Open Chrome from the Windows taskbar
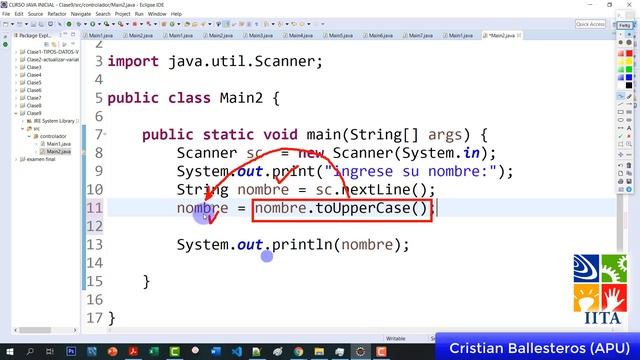This screenshot has width=640, height=360. click(x=298, y=351)
